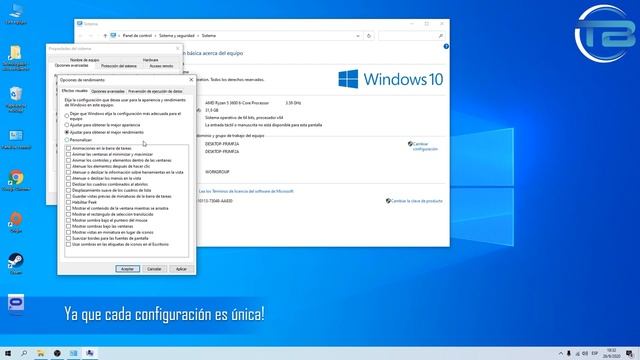Go up one level in the Sistema window

[105, 36]
